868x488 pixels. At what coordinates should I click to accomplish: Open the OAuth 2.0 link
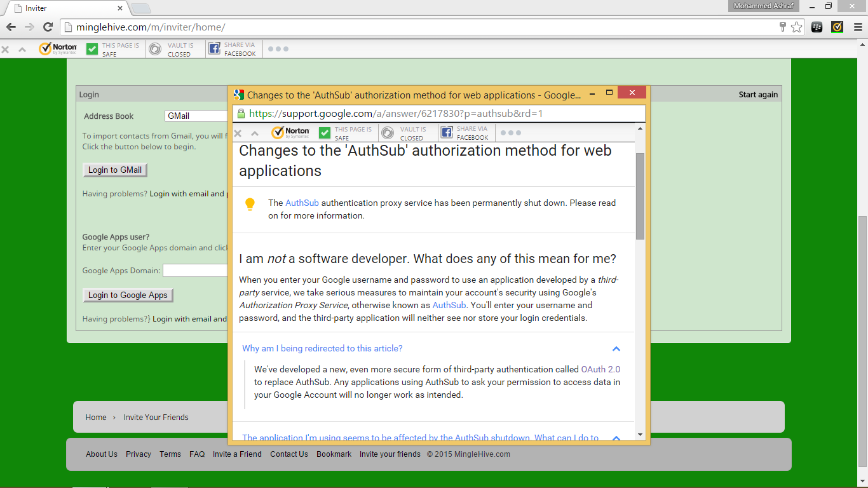tap(600, 369)
